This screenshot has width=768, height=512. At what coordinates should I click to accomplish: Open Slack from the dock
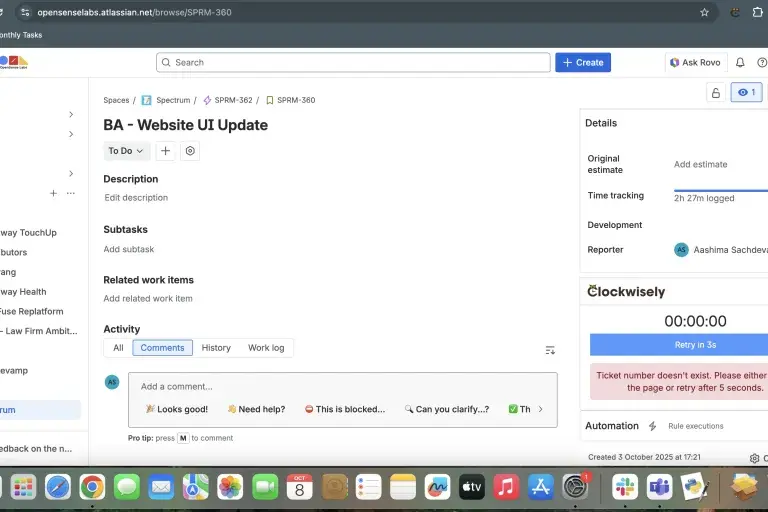(x=625, y=487)
